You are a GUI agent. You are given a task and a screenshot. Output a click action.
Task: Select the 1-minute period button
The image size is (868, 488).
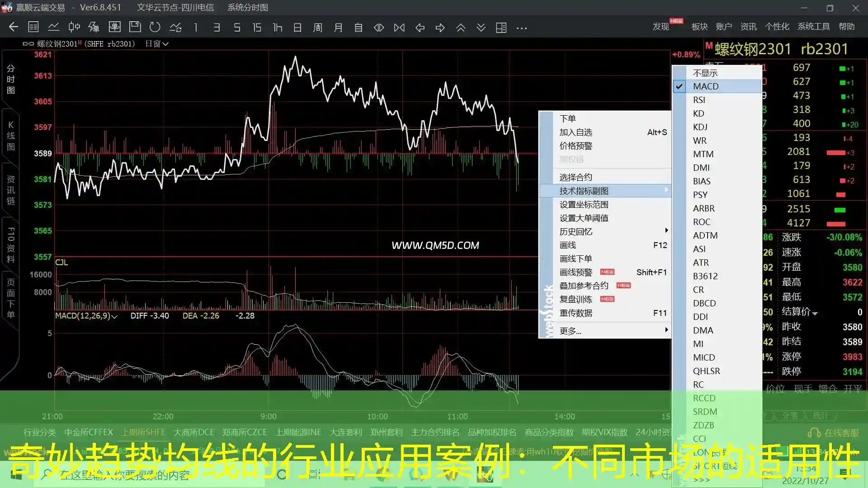[196, 28]
